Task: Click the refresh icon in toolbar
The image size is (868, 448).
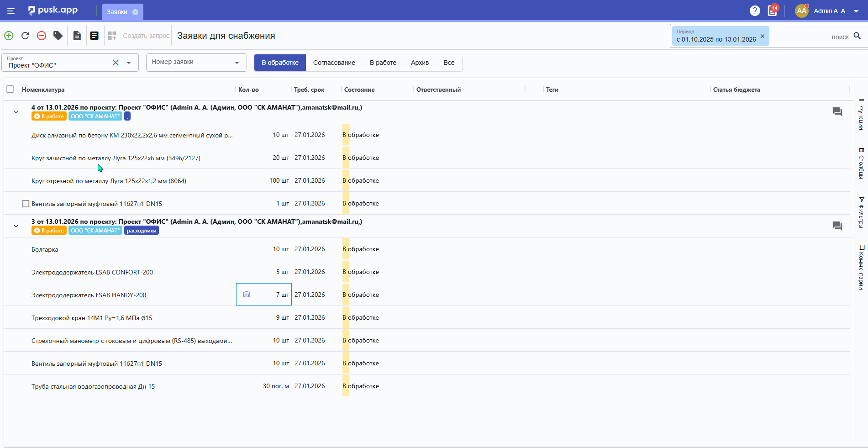Action: [x=25, y=36]
